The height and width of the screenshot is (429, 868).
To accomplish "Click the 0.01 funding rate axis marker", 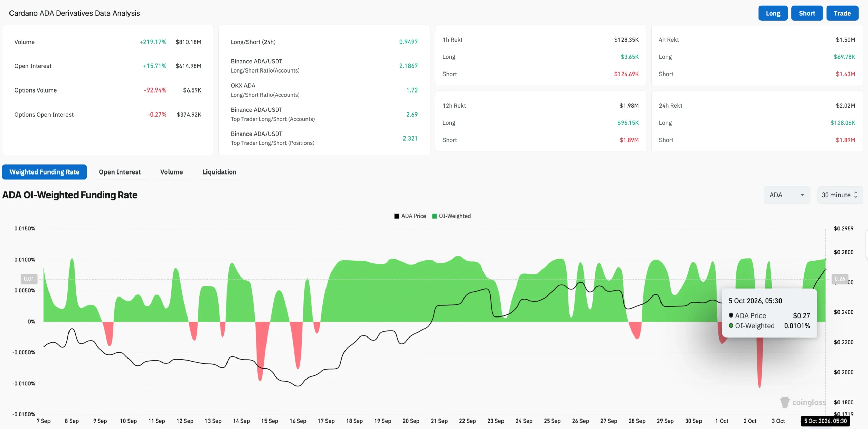I will tap(29, 279).
